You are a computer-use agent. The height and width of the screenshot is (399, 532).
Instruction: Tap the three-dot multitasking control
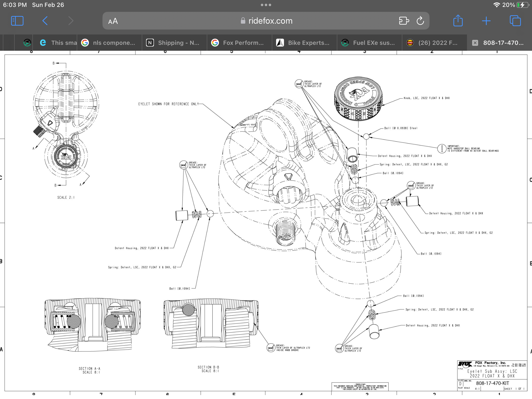pyautogui.click(x=266, y=5)
